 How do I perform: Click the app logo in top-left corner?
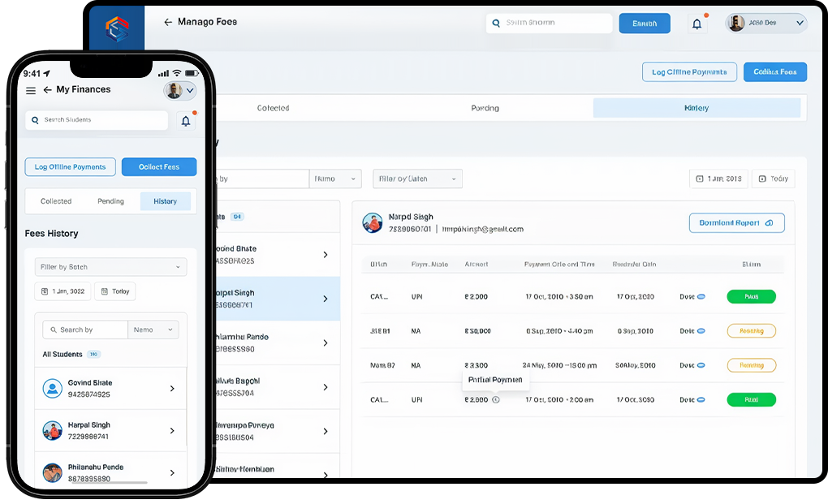[x=117, y=29]
